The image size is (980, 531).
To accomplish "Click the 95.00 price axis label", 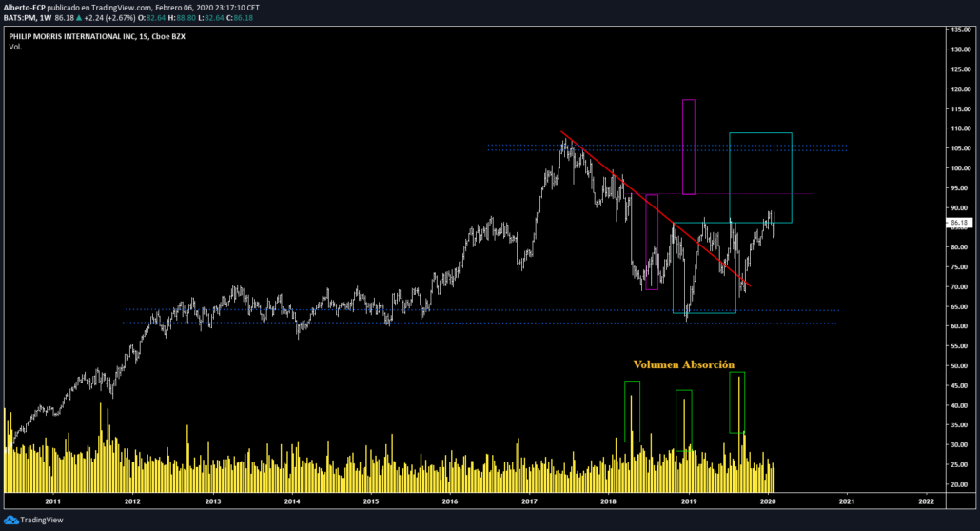I will point(961,188).
